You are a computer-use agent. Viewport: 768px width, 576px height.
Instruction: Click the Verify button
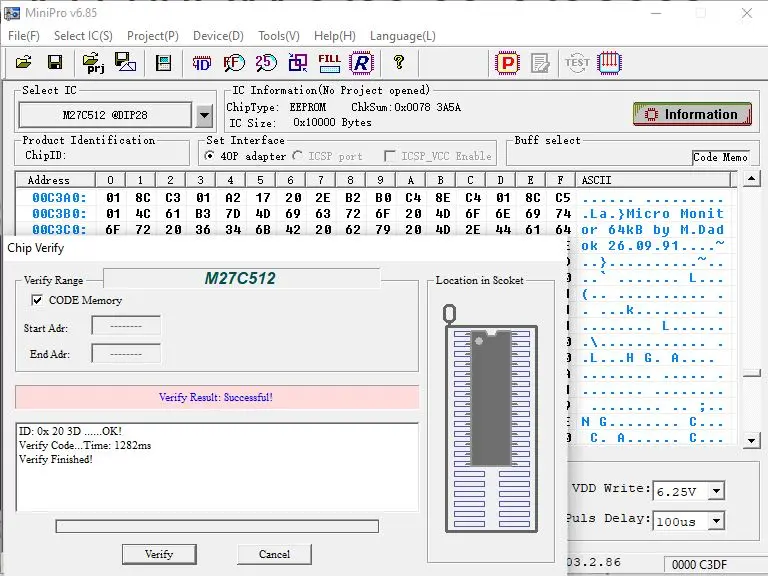(159, 554)
